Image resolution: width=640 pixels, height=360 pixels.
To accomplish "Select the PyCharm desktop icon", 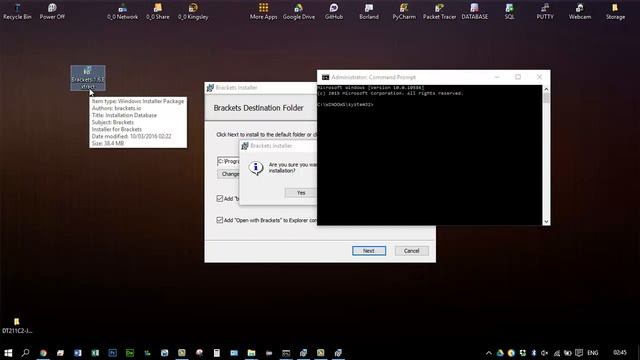I will (x=404, y=11).
